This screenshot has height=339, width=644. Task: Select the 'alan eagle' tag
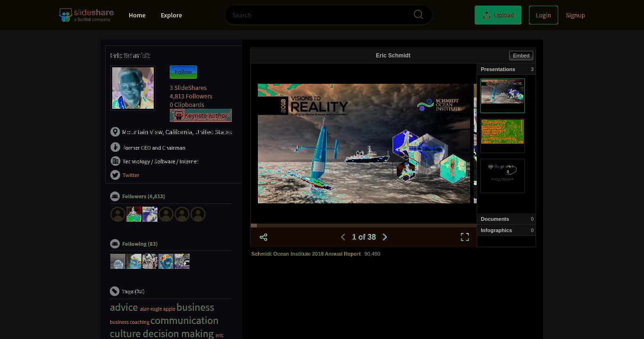(x=151, y=309)
